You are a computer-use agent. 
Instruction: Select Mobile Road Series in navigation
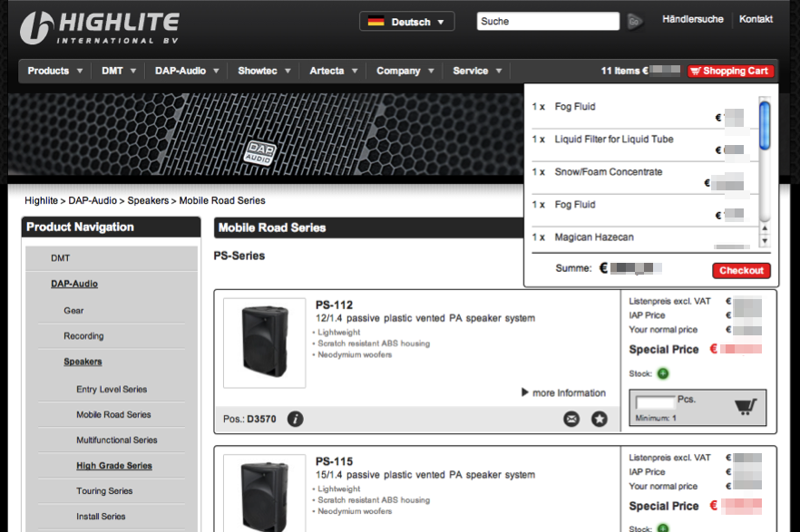(x=113, y=415)
